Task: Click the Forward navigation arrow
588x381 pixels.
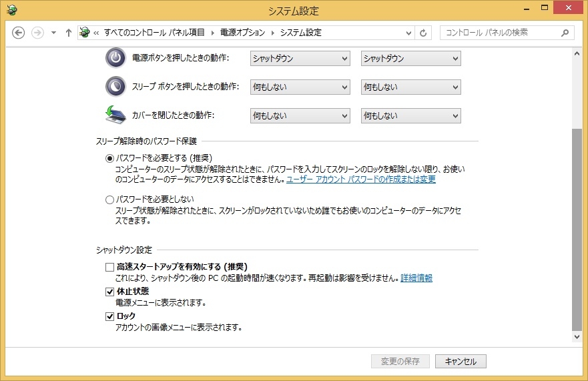Action: tap(37, 33)
